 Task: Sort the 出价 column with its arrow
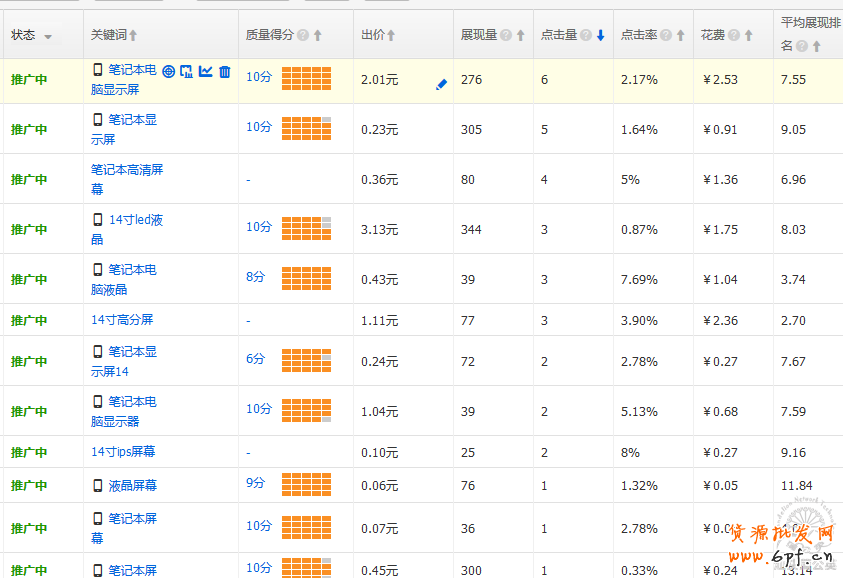tap(391, 35)
